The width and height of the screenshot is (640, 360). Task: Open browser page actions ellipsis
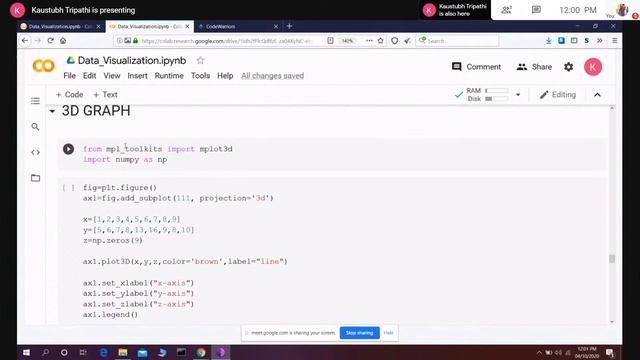(369, 41)
